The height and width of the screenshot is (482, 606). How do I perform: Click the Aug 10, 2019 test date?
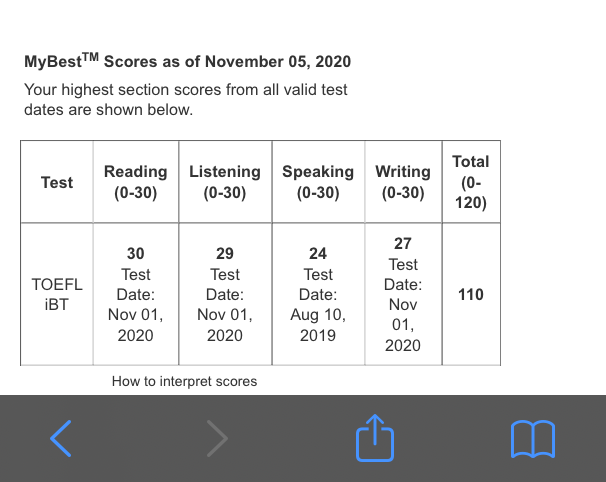point(318,325)
